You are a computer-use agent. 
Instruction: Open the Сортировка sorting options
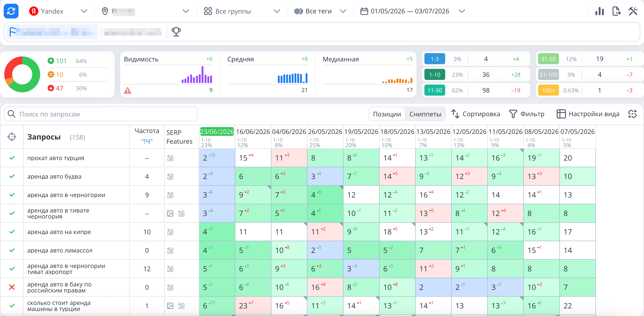point(475,114)
